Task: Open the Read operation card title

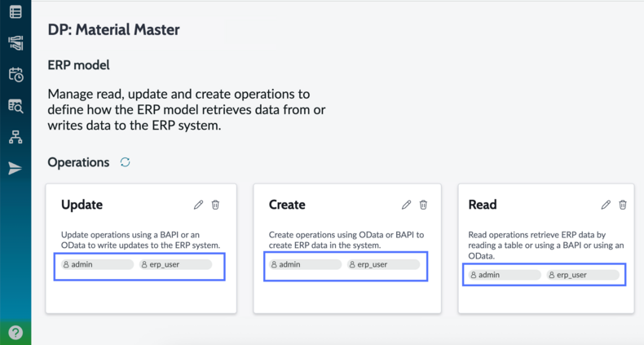Action: coord(482,205)
